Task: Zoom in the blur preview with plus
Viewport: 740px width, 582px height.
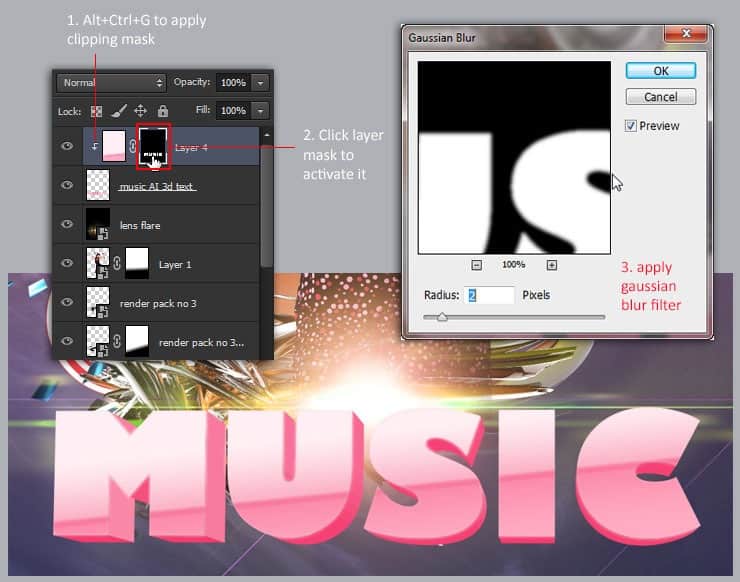Action: (x=551, y=265)
